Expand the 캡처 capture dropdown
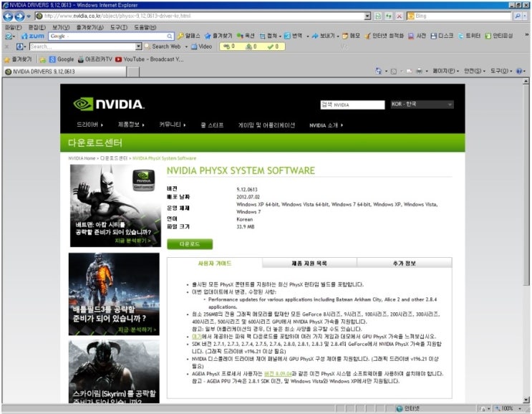The image size is (532, 414). coord(280,37)
